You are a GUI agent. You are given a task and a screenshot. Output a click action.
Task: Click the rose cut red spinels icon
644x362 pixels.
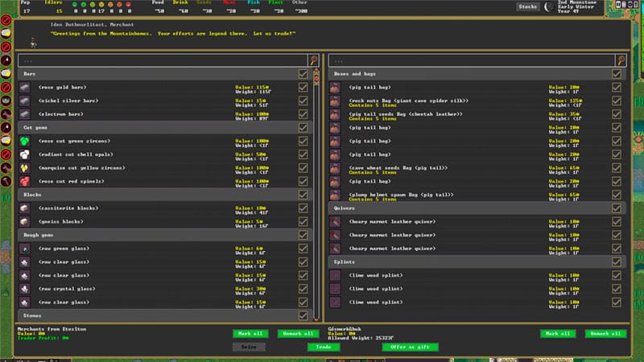[x=25, y=182]
